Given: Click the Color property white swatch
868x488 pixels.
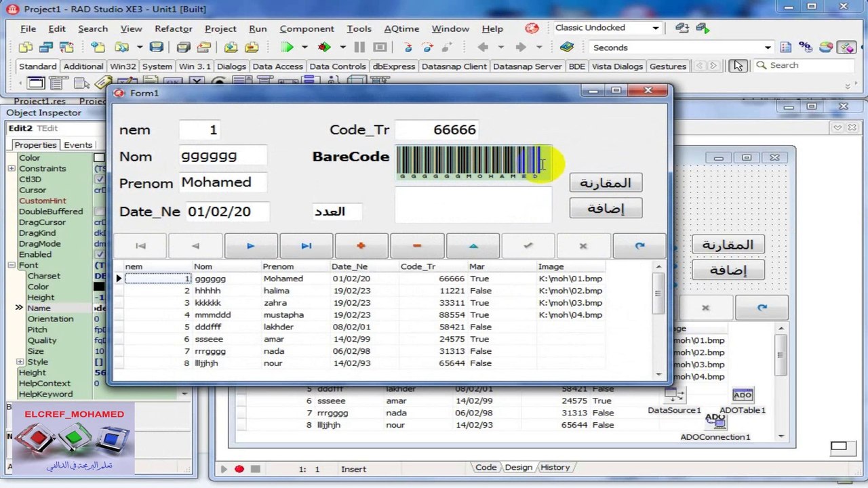Looking at the screenshot, I should [99, 158].
